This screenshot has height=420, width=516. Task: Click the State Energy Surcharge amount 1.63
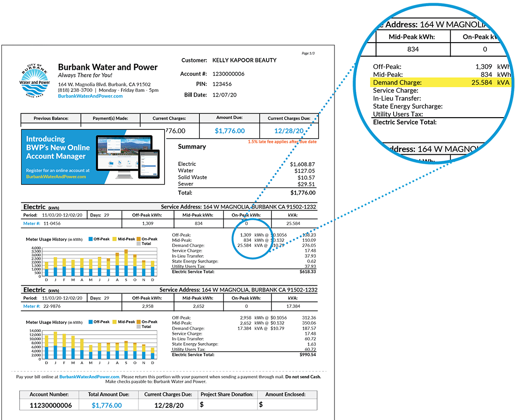click(x=311, y=344)
